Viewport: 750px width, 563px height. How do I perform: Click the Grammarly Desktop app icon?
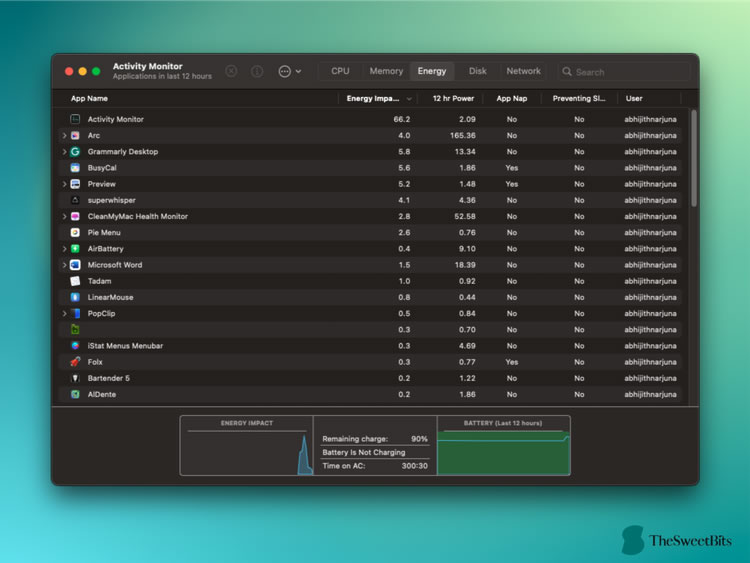(75, 152)
